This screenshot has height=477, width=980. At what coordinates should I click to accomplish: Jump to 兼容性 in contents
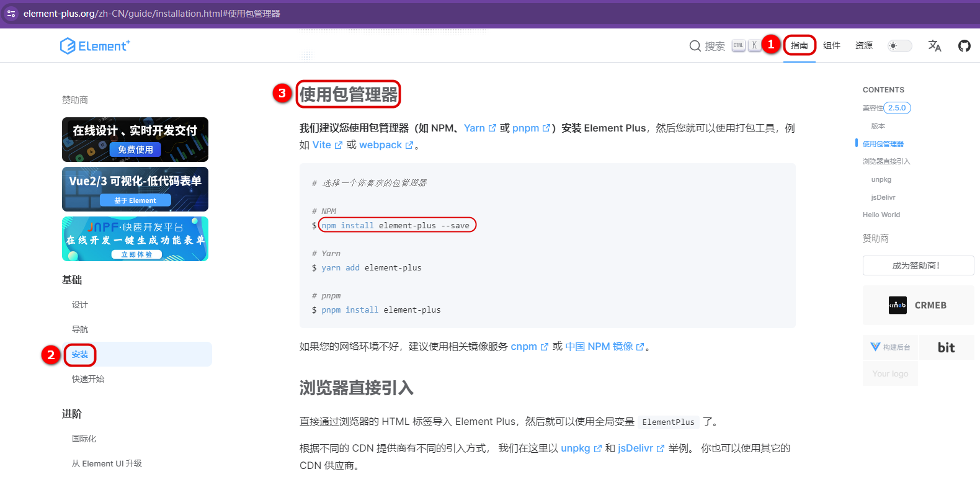pos(873,108)
